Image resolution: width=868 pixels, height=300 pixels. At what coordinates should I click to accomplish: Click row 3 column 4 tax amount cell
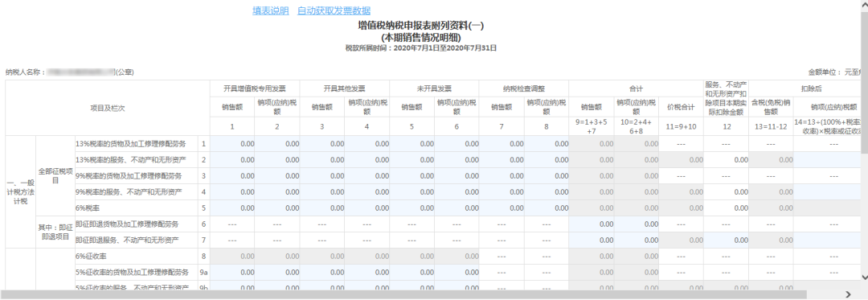click(367, 176)
